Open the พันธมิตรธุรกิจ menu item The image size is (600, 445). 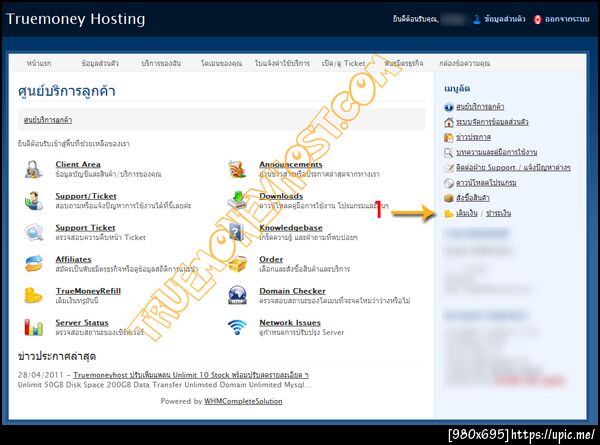tap(404, 63)
